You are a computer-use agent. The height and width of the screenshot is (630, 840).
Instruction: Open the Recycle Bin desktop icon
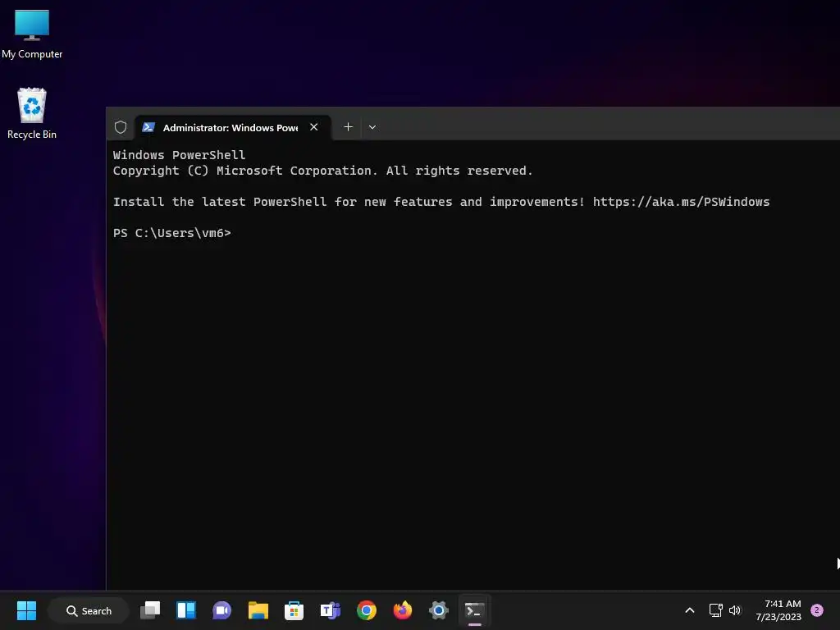coord(32,113)
